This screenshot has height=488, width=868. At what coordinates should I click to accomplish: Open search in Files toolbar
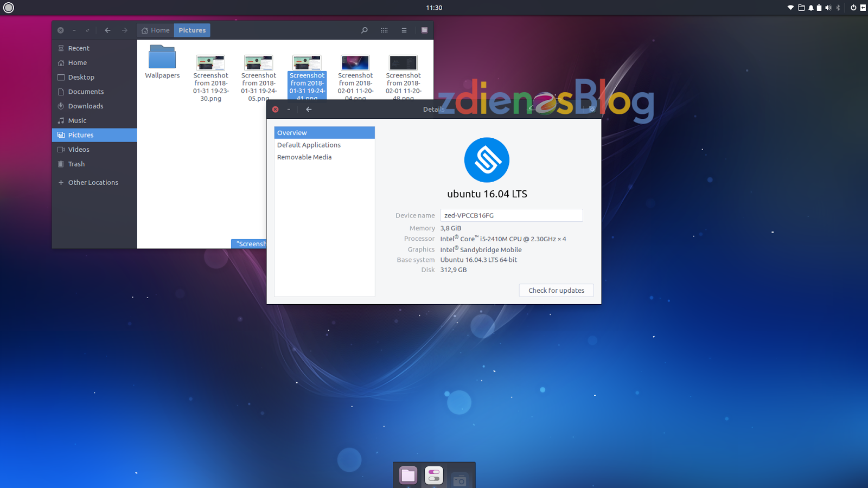coord(365,30)
